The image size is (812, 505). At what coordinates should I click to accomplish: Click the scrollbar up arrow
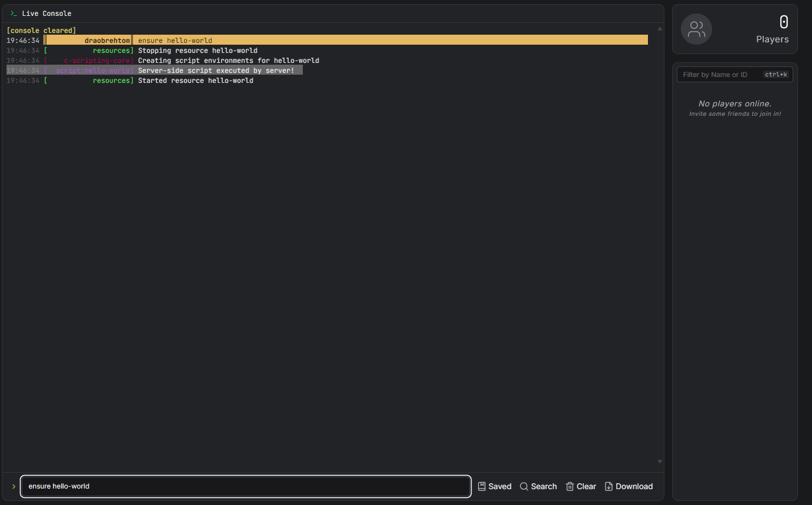(x=660, y=28)
